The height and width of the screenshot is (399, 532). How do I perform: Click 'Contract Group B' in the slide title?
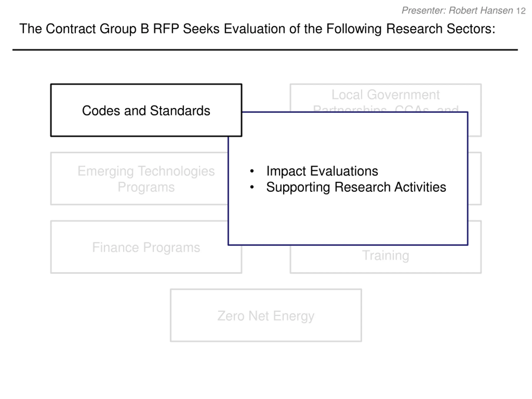pos(97,29)
